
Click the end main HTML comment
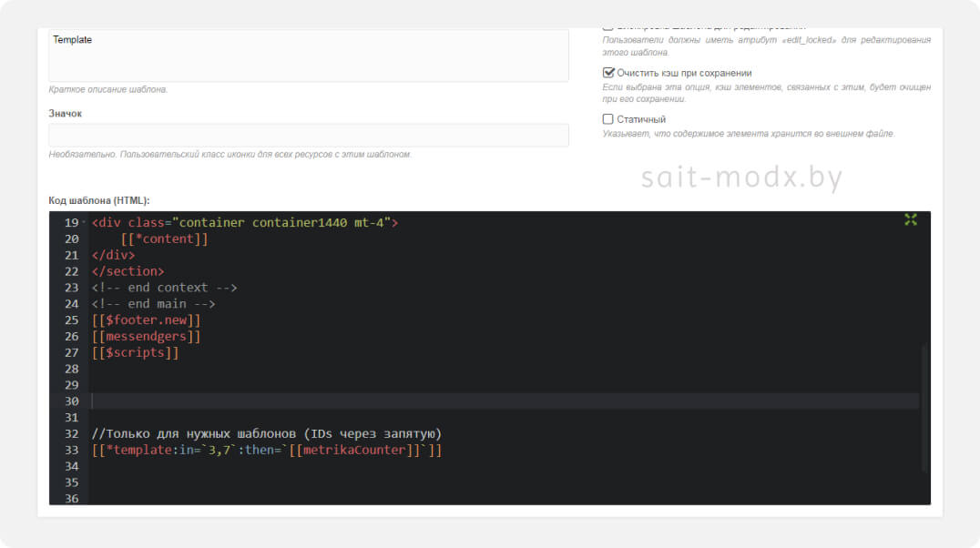tap(153, 304)
